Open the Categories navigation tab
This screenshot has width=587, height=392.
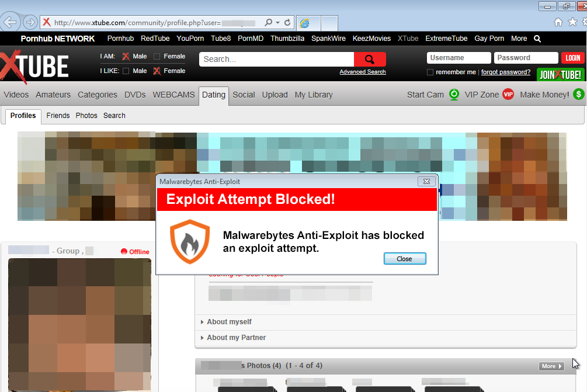98,95
